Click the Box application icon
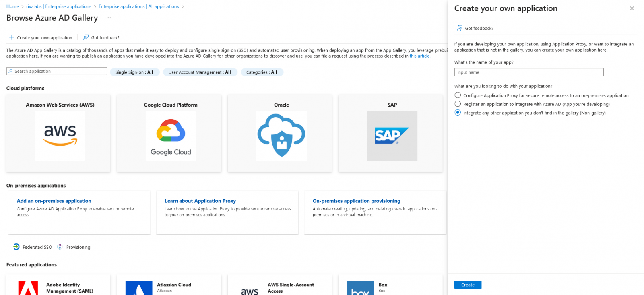This screenshot has height=295, width=644. pos(360,288)
